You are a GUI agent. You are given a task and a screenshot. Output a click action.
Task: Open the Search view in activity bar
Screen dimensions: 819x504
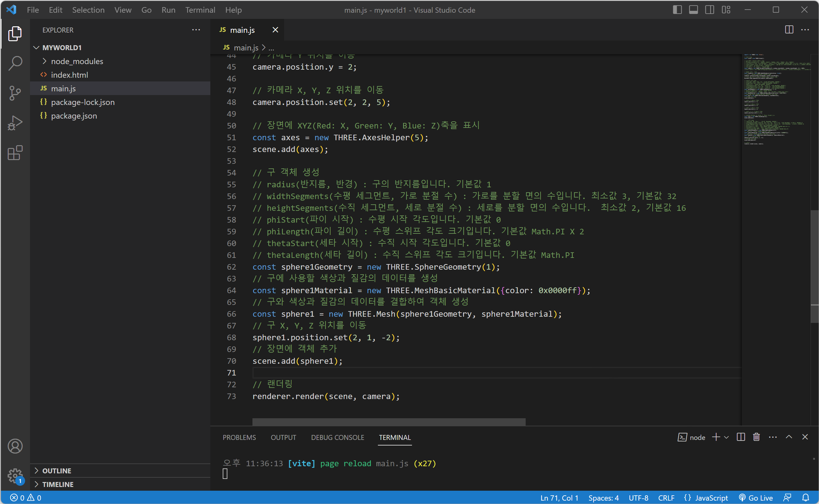(15, 63)
